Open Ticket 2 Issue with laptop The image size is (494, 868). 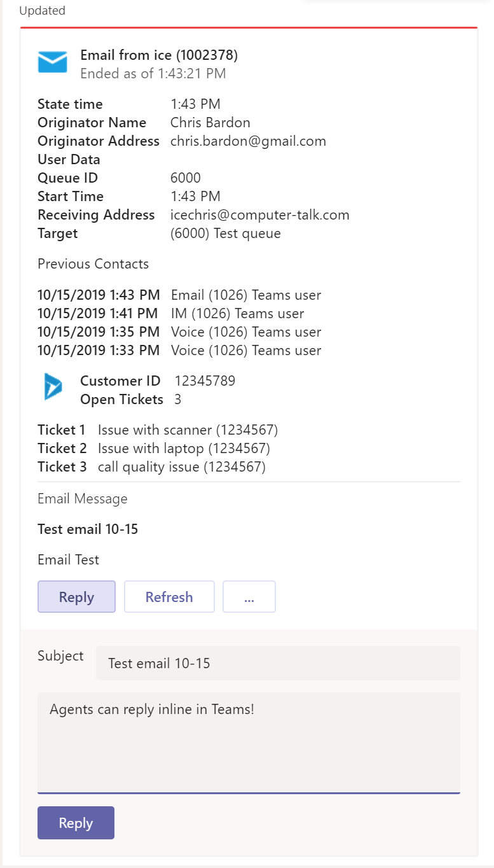pyautogui.click(x=154, y=449)
